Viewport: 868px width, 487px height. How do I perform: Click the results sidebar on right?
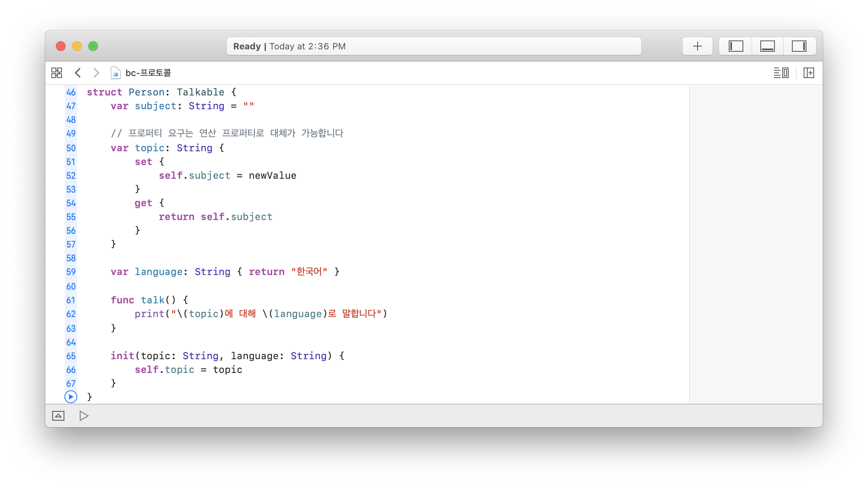pyautogui.click(x=755, y=243)
